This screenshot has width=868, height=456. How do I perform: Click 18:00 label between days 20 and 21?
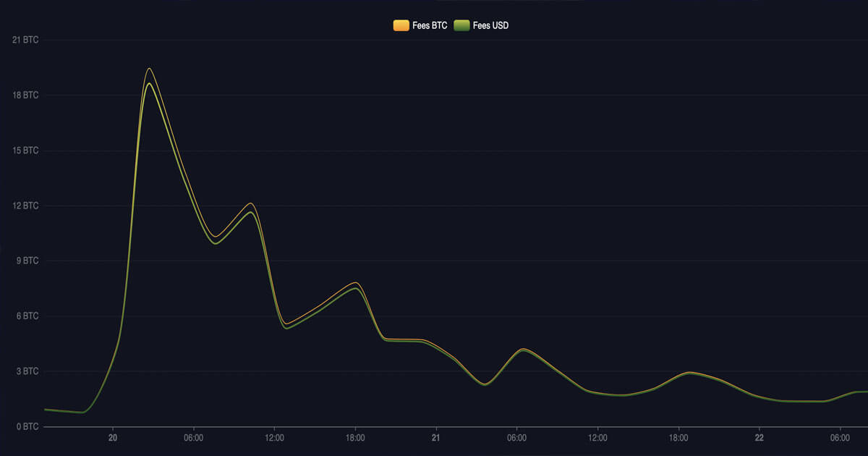point(355,438)
